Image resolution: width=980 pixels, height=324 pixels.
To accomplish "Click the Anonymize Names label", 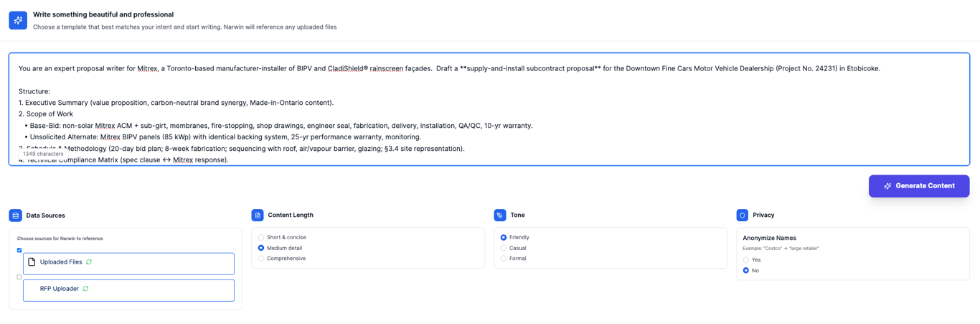I will (769, 238).
